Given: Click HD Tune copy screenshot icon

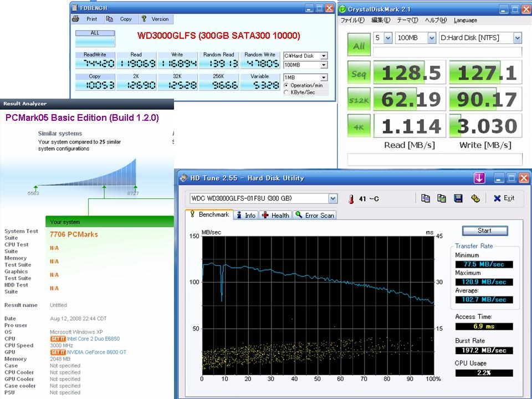Looking at the screenshot, I should point(442,198).
